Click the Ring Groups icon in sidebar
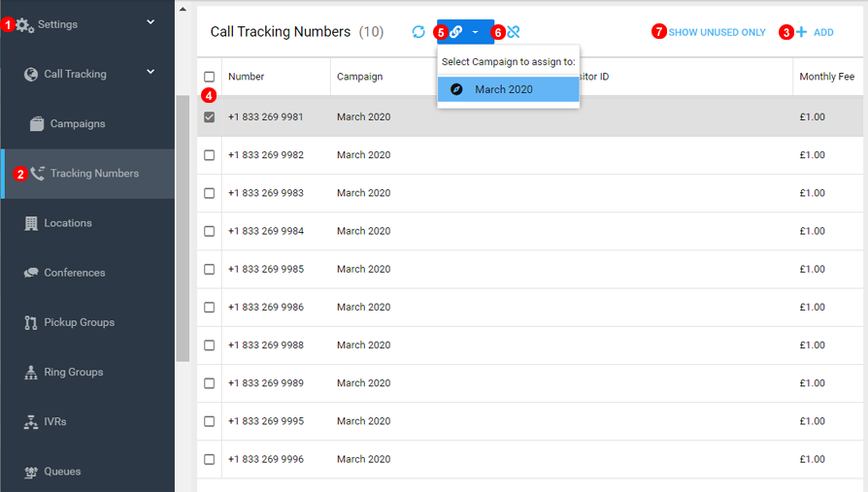 (x=31, y=372)
